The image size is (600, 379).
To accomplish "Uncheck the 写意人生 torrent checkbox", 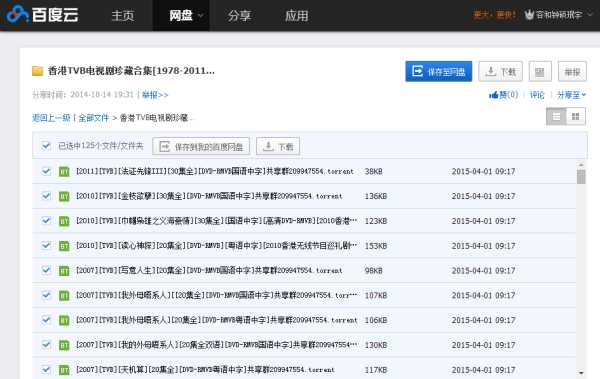I will 46,270.
